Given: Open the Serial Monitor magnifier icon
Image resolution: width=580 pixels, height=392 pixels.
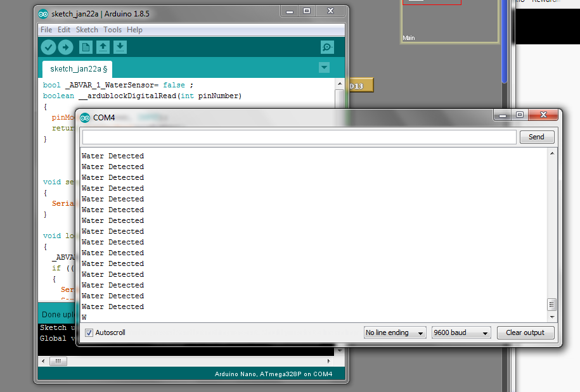Looking at the screenshot, I should (327, 47).
